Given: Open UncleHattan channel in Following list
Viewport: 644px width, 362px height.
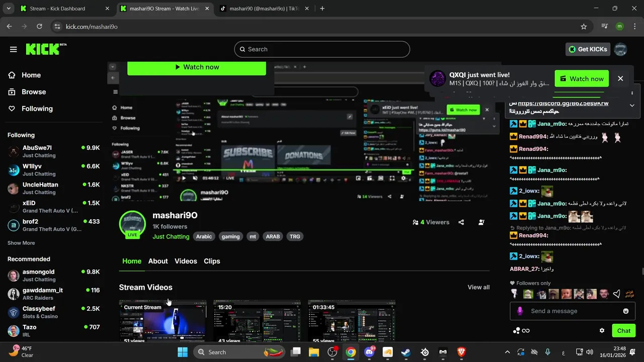Looking at the screenshot, I should (x=53, y=188).
